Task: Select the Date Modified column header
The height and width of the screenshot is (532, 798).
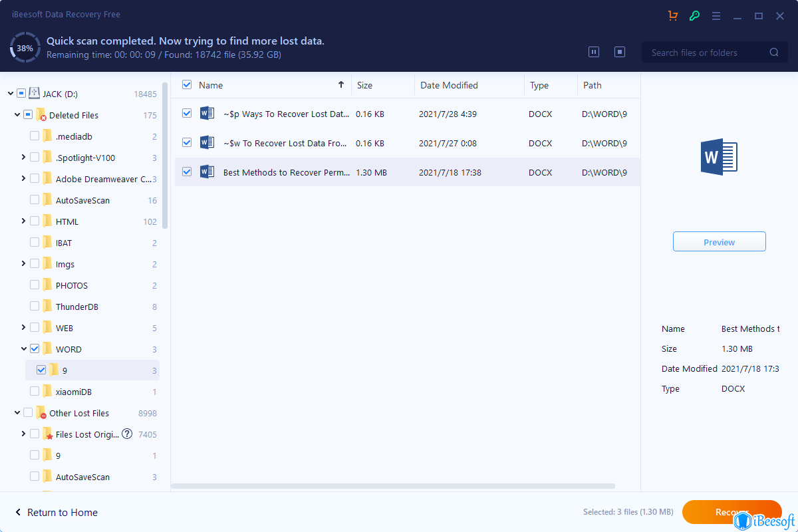Action: [449, 85]
